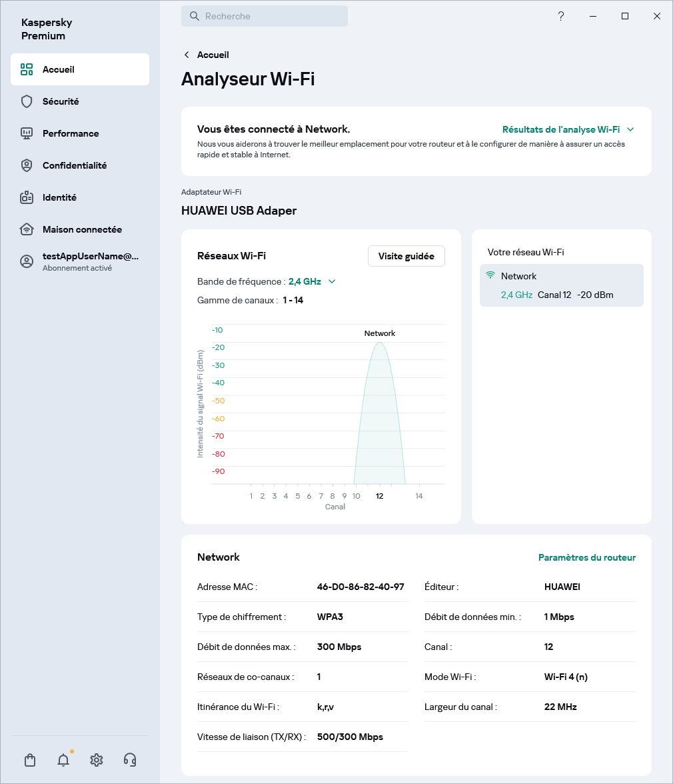Start the Visite guidée
Screen dimensions: 673x784
pos(406,256)
